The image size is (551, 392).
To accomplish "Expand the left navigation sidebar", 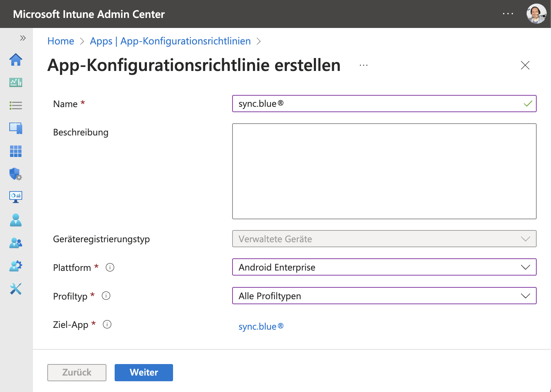I will (23, 38).
